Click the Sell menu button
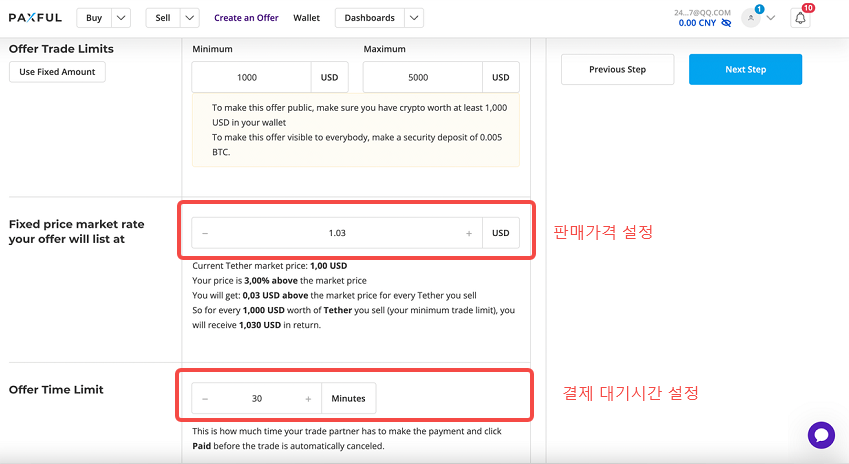The image size is (849, 464). pos(163,18)
